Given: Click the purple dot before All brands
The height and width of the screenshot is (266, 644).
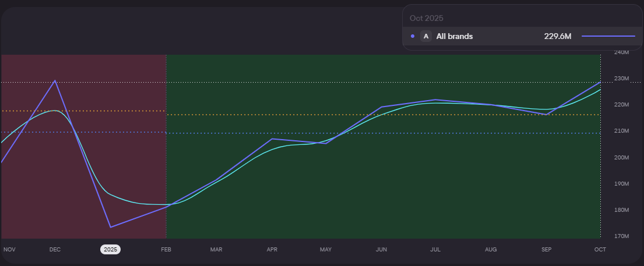Looking at the screenshot, I should click(x=413, y=36).
